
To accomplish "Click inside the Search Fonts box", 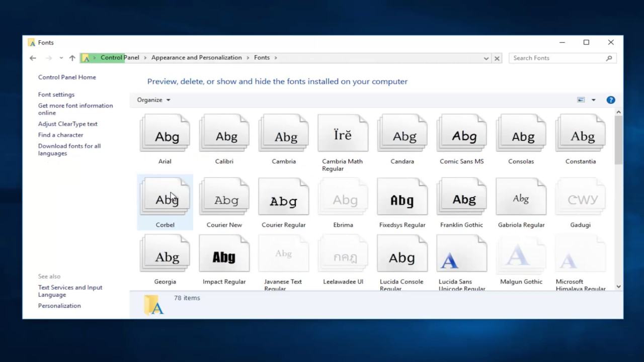I will click(x=553, y=58).
